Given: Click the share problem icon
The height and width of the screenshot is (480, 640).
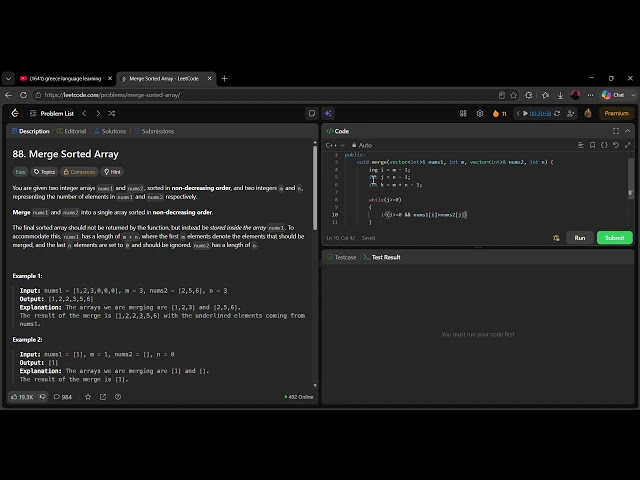Looking at the screenshot, I should 103,397.
